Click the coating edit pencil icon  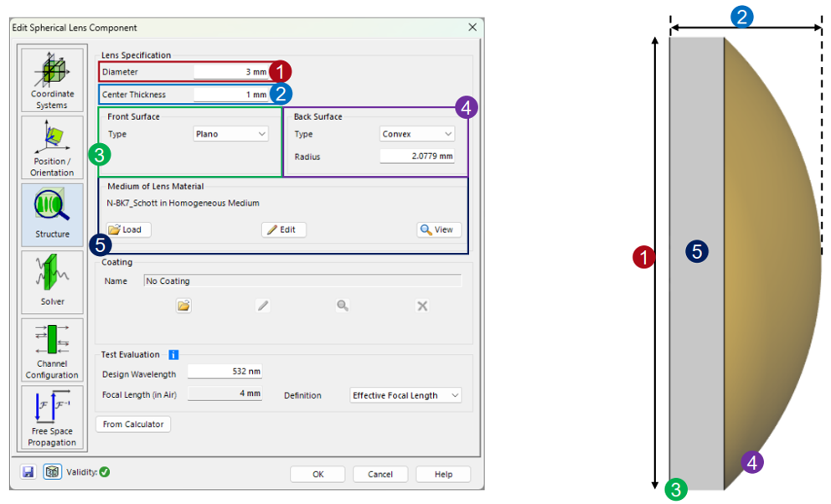tap(263, 306)
